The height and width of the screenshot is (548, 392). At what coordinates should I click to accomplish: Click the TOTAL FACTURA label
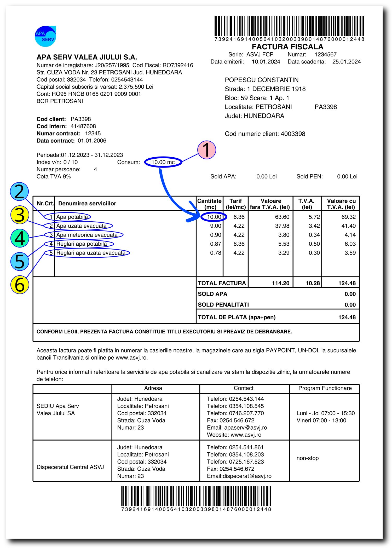point(222,283)
